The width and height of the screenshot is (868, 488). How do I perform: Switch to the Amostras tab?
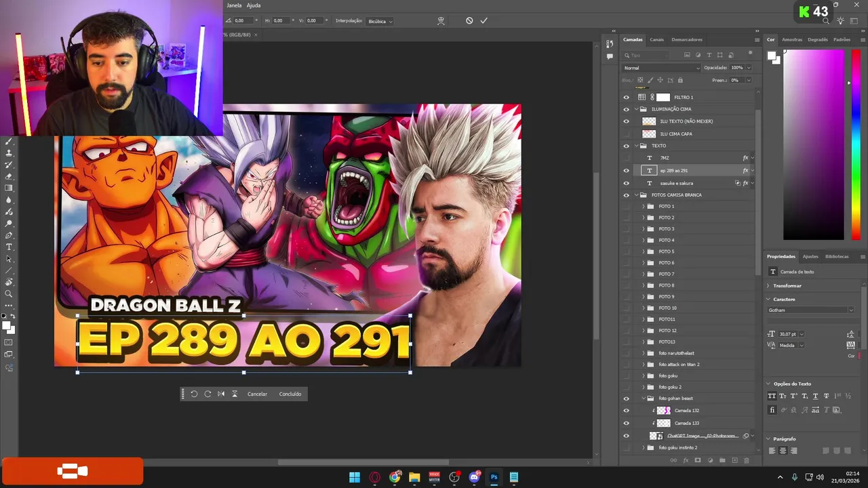[792, 39]
